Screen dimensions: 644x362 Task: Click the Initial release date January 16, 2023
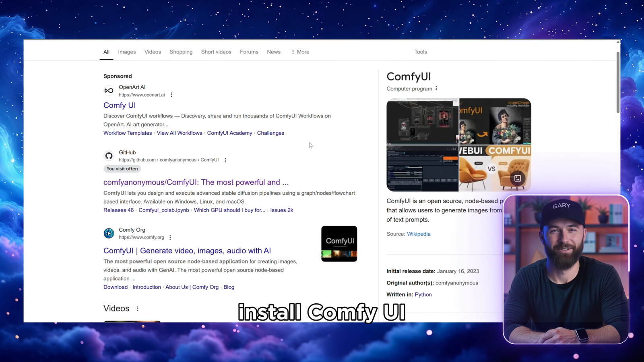pyautogui.click(x=433, y=271)
